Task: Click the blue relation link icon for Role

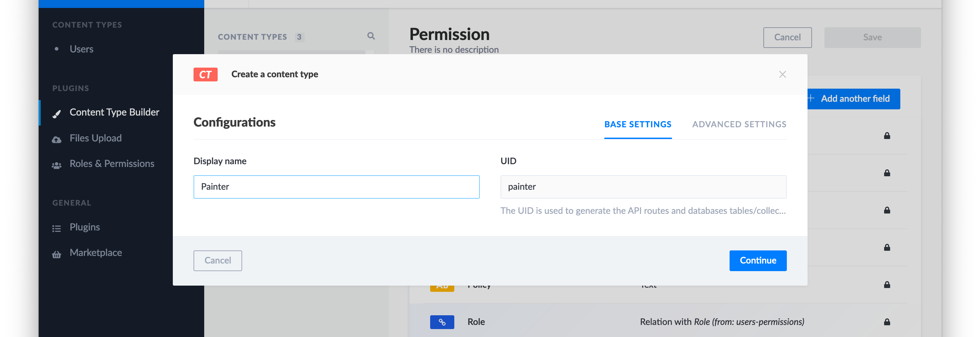Action: (442, 322)
